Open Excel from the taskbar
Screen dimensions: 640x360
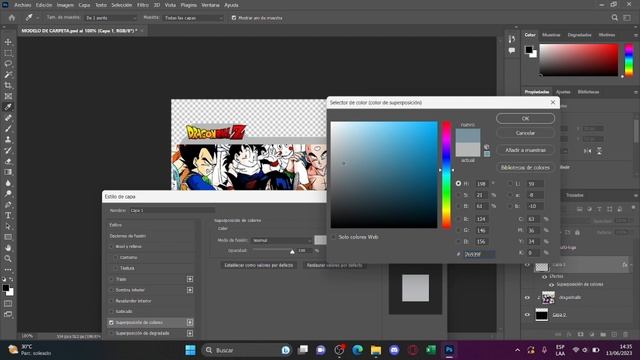(x=431, y=350)
